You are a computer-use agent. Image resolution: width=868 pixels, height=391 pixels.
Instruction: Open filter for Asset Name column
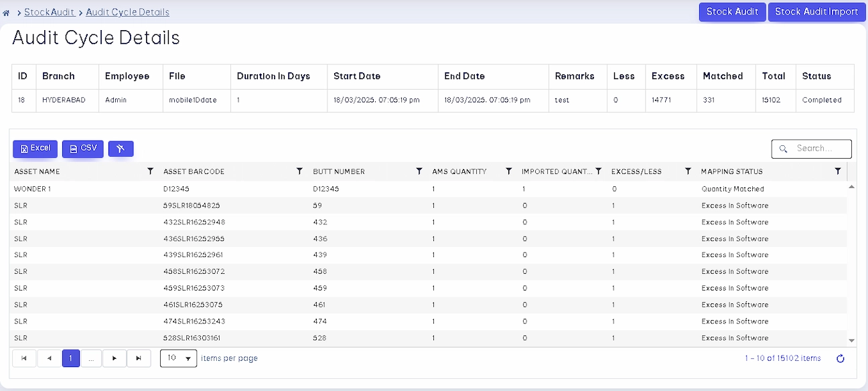(150, 171)
